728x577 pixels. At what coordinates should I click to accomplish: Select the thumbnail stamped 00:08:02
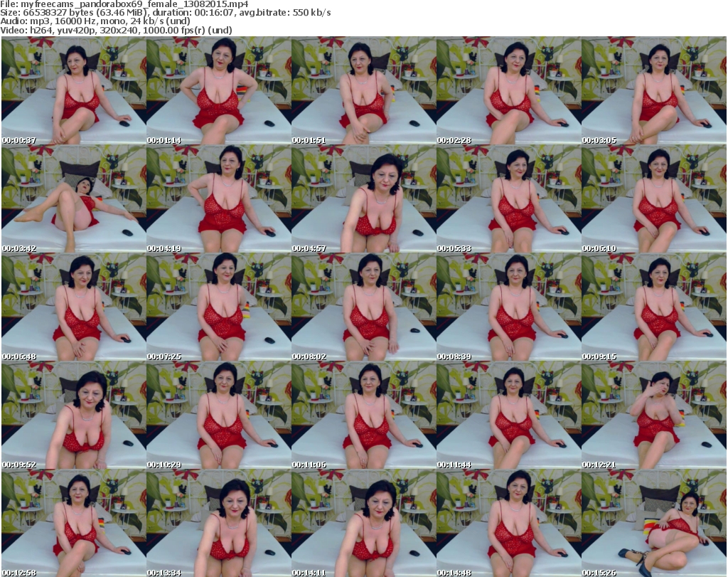pos(363,307)
